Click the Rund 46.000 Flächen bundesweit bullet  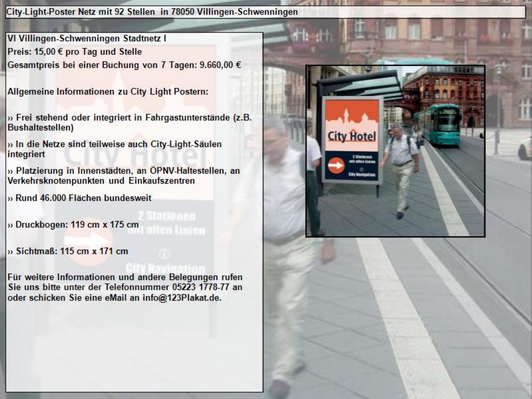pos(80,198)
